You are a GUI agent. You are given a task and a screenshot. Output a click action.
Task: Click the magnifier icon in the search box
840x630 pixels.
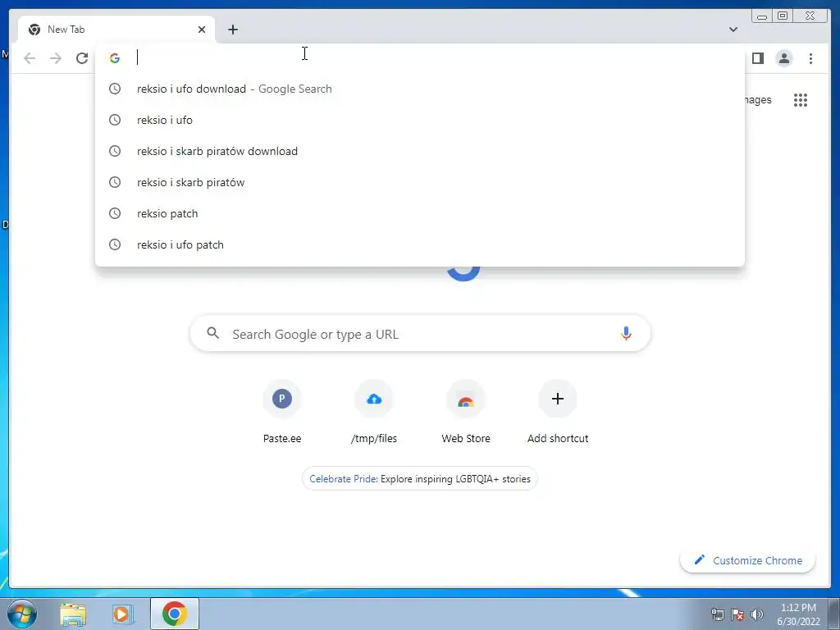point(212,333)
